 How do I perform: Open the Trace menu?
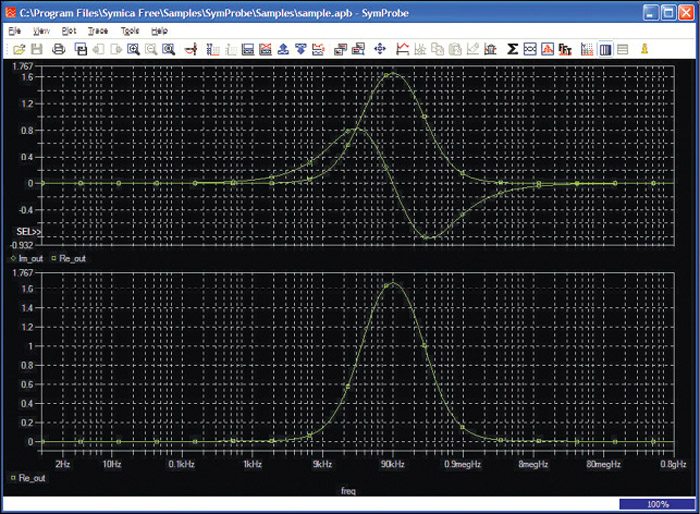point(97,31)
